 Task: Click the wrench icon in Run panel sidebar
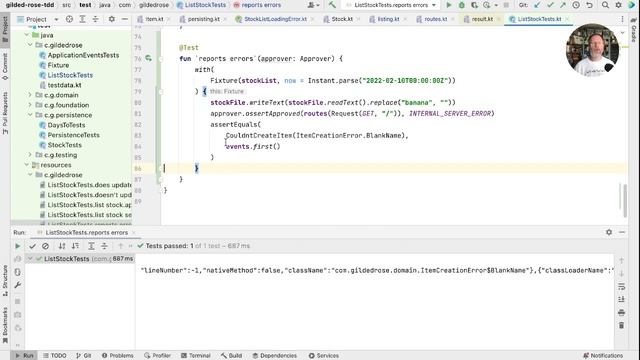click(18, 285)
